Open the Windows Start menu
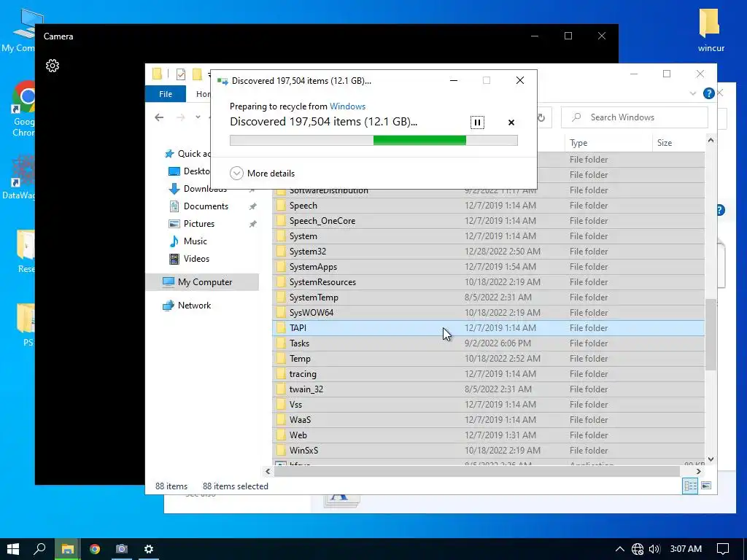Screen dimensions: 747x560 [x=13, y=549]
